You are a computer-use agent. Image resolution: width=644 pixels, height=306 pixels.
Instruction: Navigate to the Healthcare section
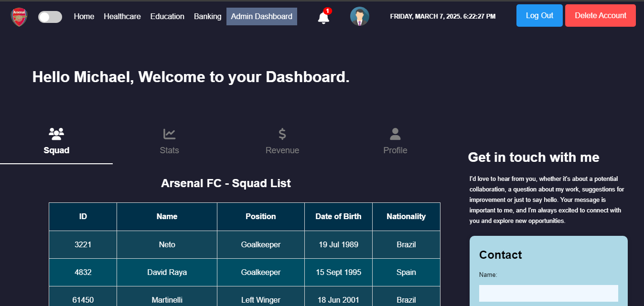point(122,16)
